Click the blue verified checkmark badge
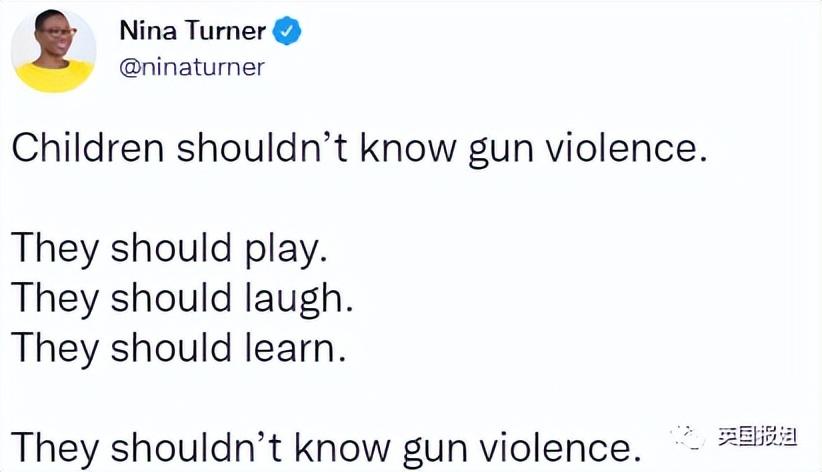 [286, 31]
